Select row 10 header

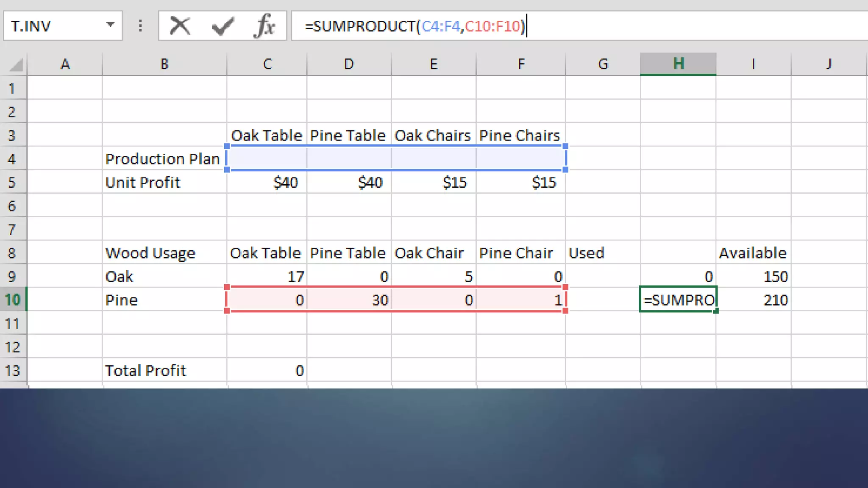pos(13,300)
